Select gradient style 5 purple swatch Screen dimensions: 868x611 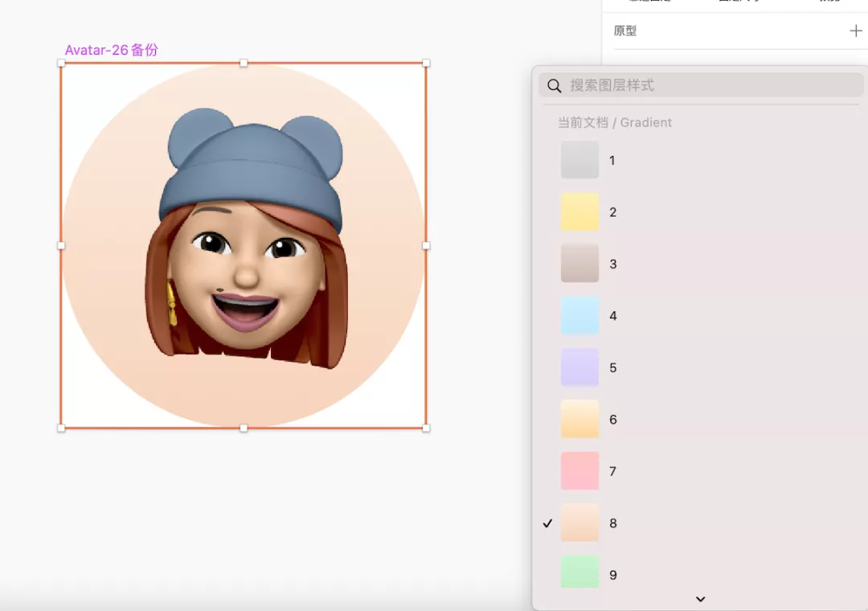[x=579, y=367]
